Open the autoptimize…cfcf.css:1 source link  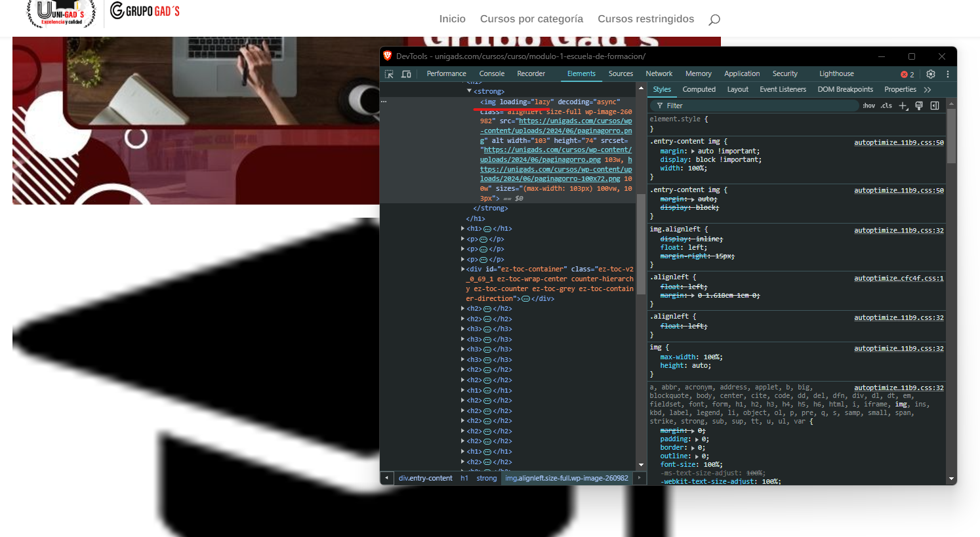[x=899, y=278]
